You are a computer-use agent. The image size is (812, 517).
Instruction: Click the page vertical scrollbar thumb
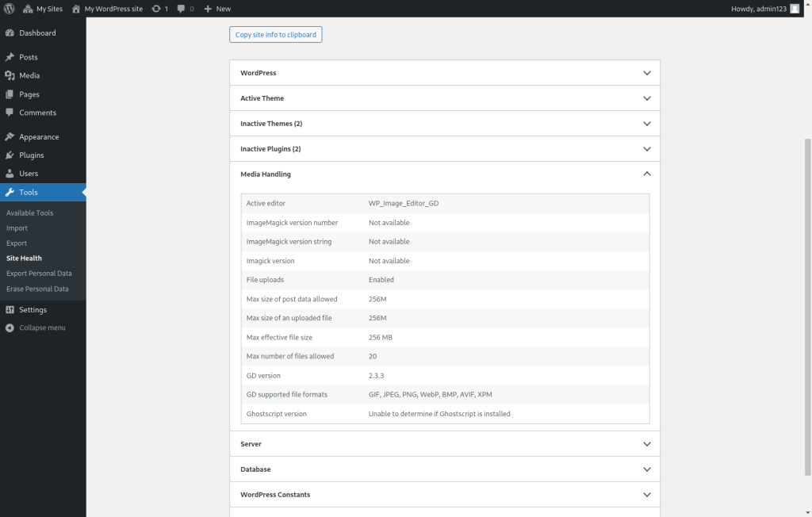pos(807,307)
